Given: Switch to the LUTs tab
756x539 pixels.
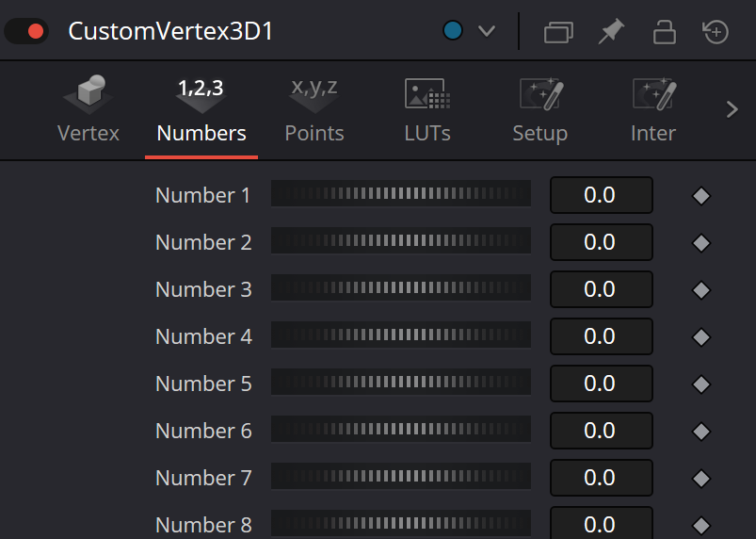Looking at the screenshot, I should pyautogui.click(x=427, y=110).
